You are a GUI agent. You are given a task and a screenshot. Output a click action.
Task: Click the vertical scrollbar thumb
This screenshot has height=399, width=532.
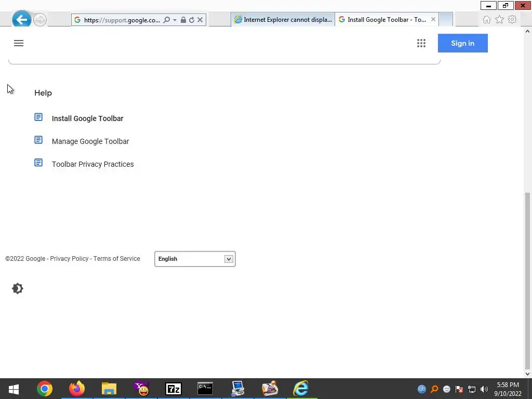click(x=527, y=281)
